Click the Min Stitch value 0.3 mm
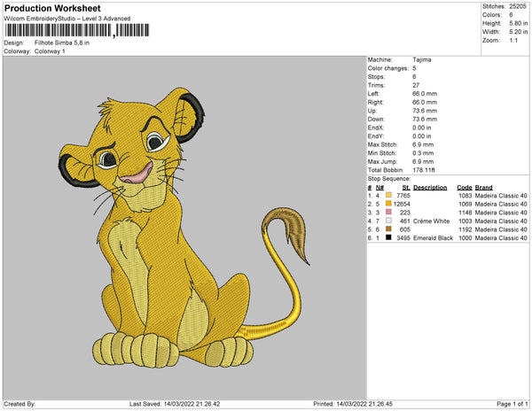 [x=423, y=153]
